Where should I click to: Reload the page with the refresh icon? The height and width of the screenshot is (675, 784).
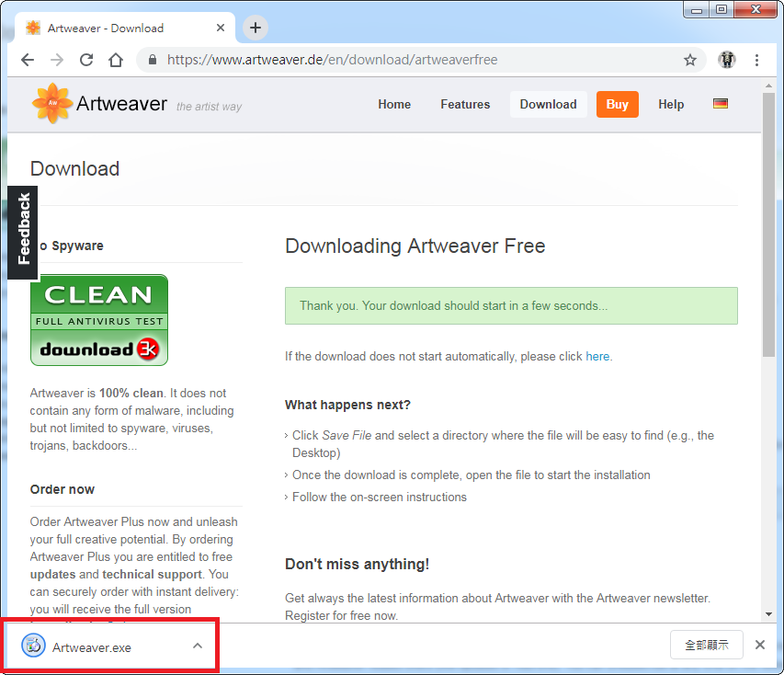(x=86, y=60)
